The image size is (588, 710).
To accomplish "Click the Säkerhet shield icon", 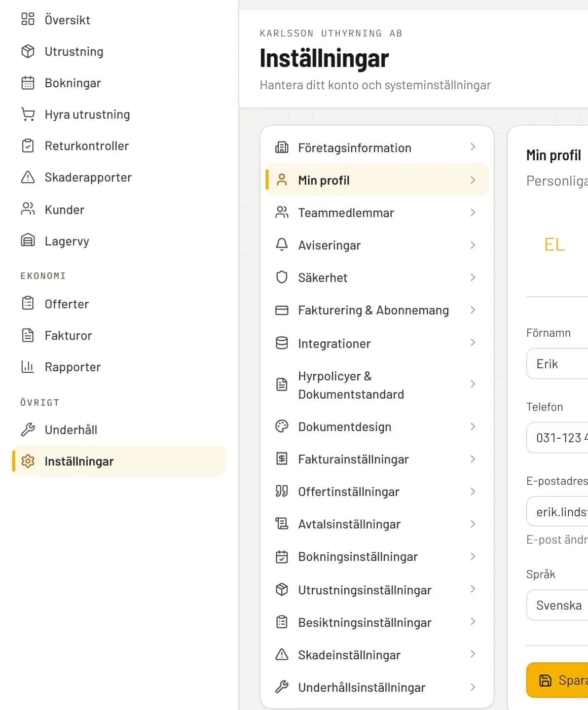I will click(282, 277).
